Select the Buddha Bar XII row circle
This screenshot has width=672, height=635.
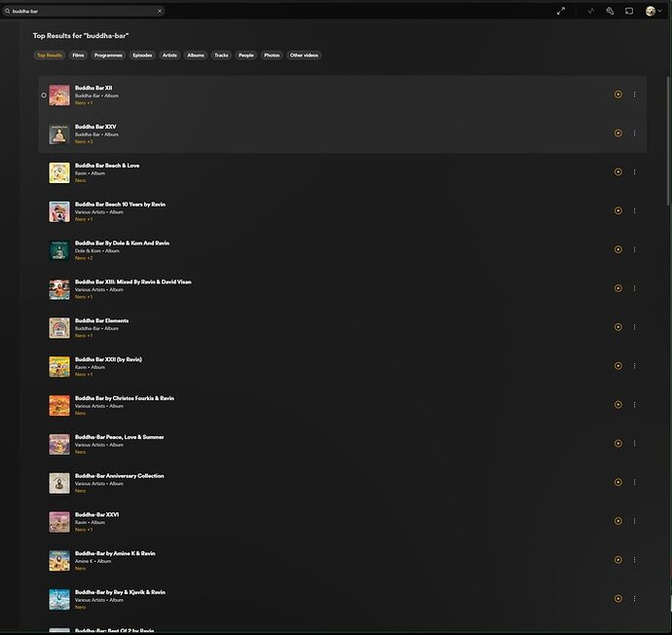point(44,95)
